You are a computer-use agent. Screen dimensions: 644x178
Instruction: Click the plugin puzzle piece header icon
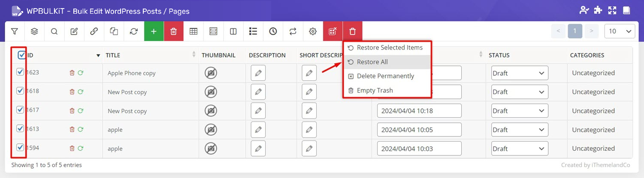pos(598,11)
